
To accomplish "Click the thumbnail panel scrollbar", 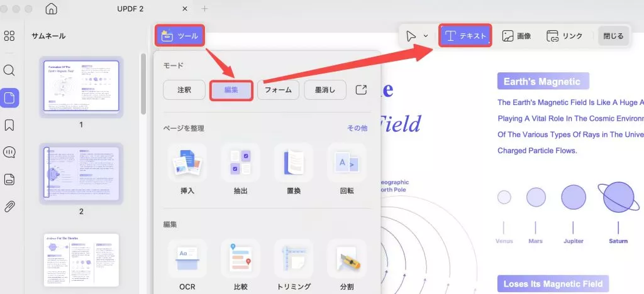I will [143, 84].
